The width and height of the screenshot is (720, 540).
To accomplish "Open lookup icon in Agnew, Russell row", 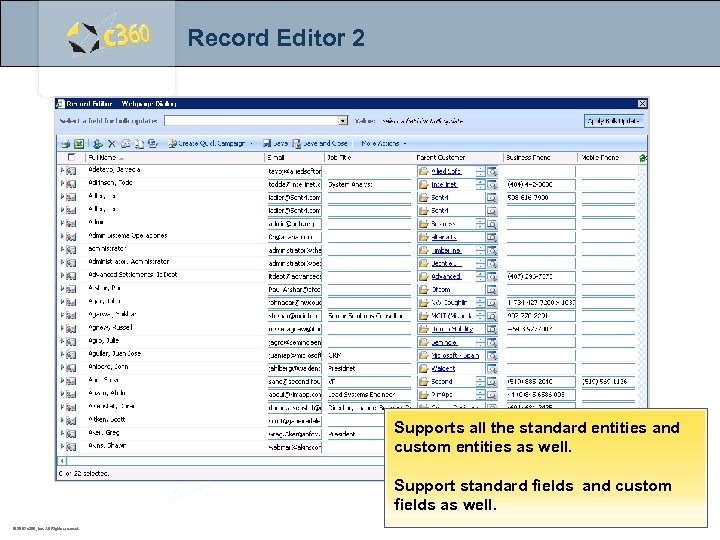I will 492,329.
